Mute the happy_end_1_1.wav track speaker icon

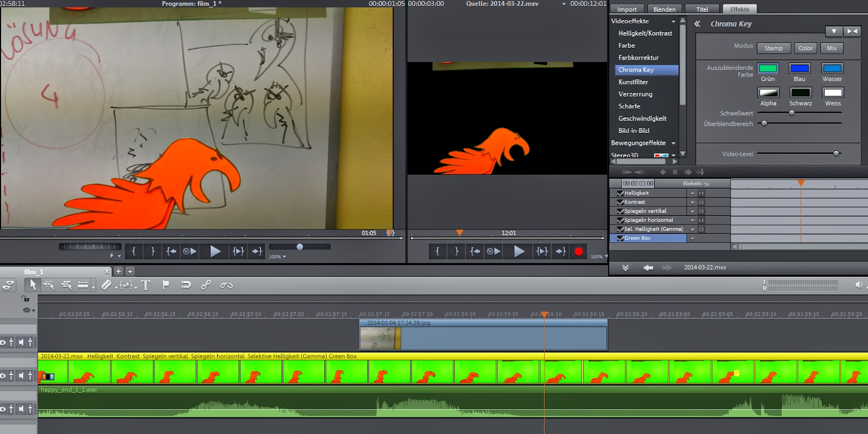coord(21,409)
